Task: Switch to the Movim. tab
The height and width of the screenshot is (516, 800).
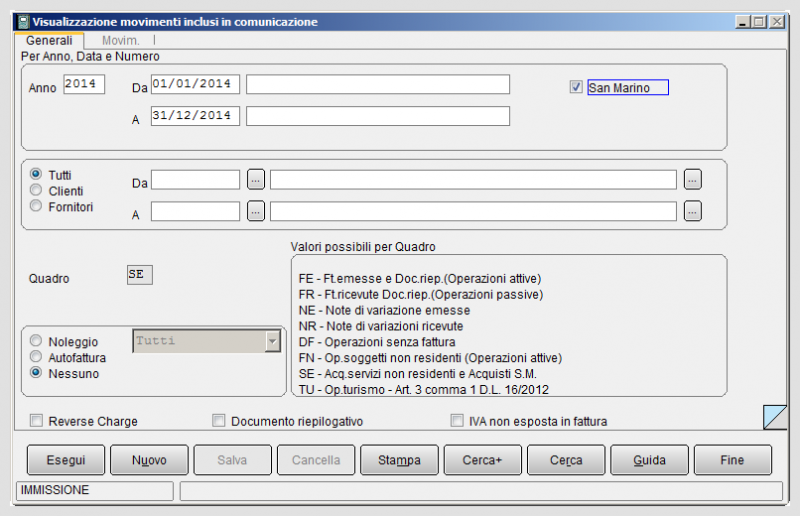Action: click(120, 41)
